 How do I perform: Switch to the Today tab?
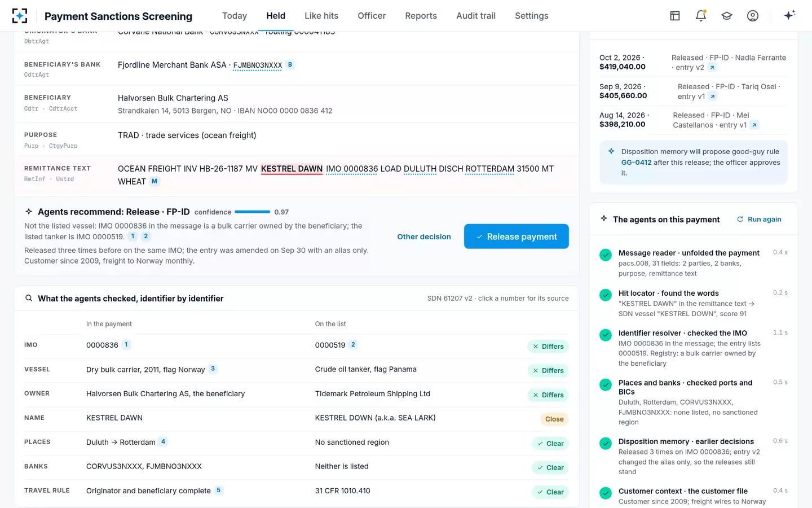pos(235,16)
